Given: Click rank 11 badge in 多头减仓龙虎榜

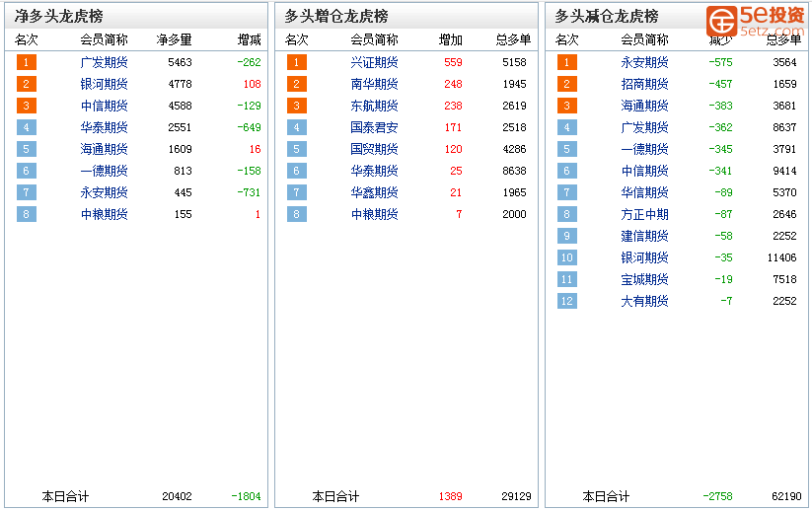Looking at the screenshot, I should (x=567, y=279).
